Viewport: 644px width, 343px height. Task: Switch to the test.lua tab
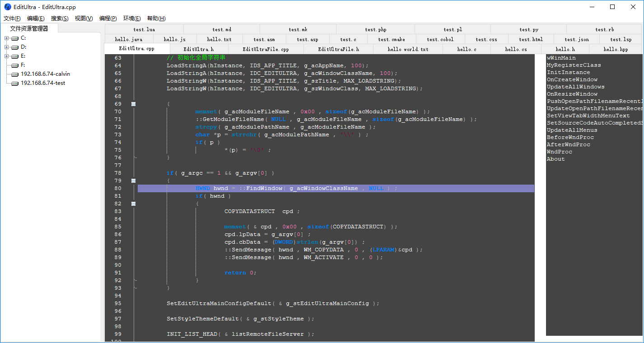(145, 29)
